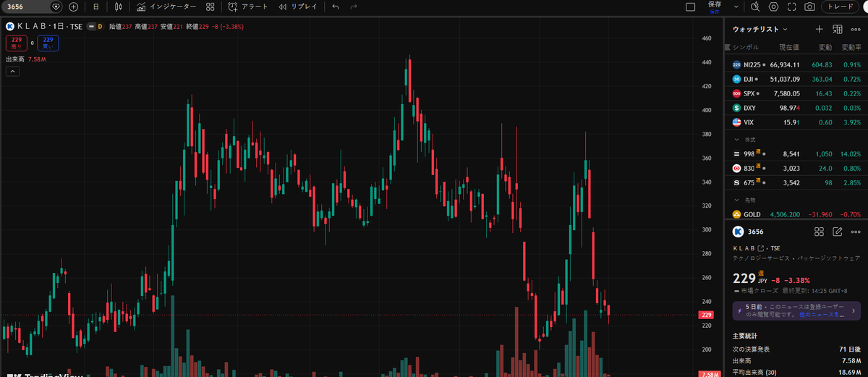868x377 pixels.
Task: Redo the chart action
Action: pos(354,7)
